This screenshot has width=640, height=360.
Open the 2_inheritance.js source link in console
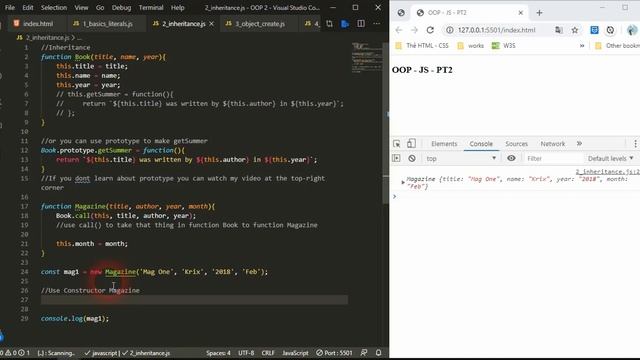[x=607, y=172]
